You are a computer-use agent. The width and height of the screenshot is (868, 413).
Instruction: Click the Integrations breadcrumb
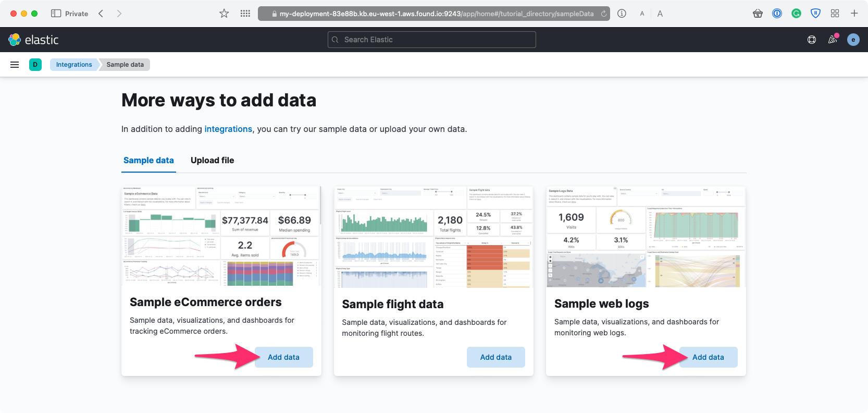pos(74,65)
